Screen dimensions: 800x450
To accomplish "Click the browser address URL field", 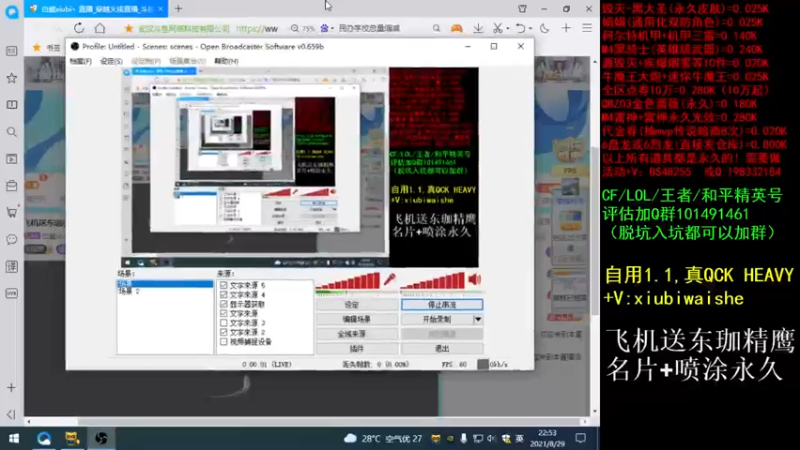I will click(257, 29).
